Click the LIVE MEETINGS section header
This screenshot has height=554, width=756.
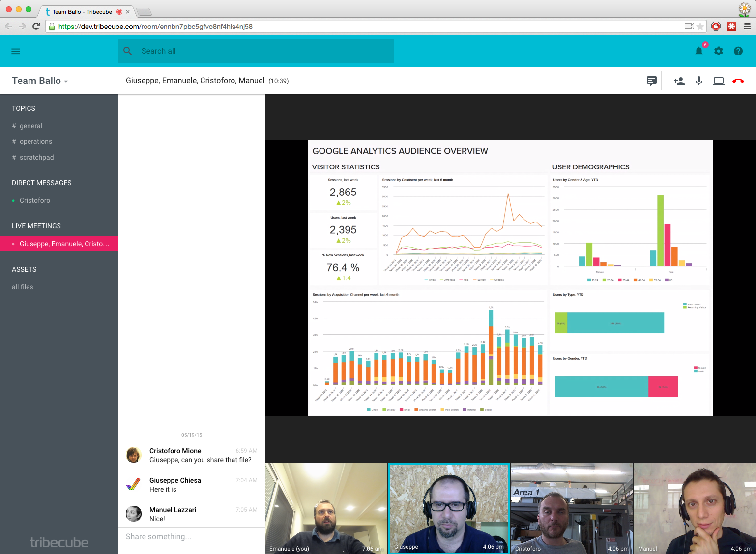pos(36,226)
